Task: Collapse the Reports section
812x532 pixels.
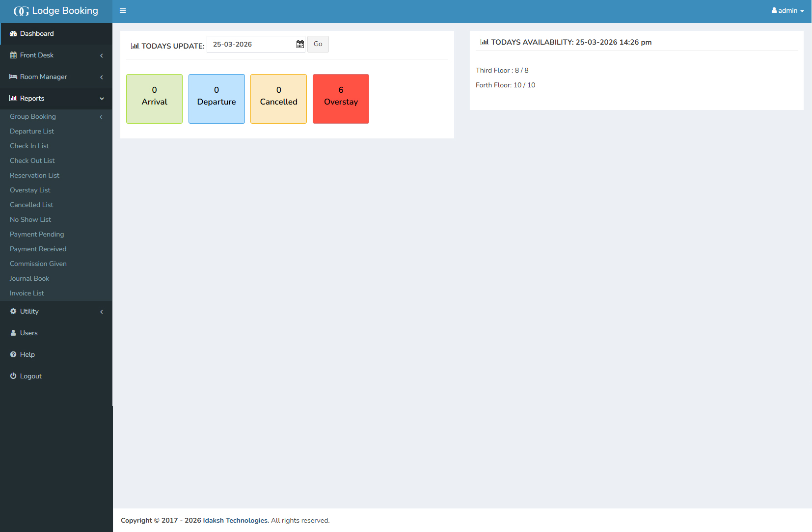Action: tap(32, 98)
